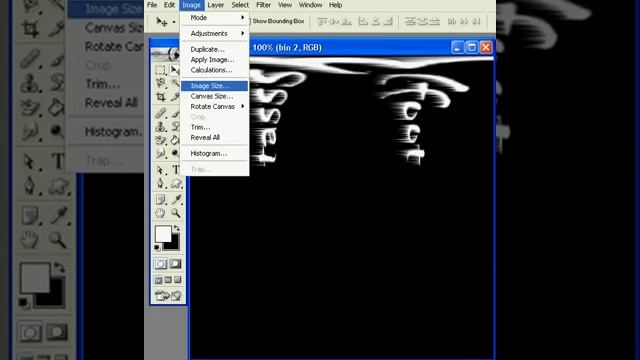Click align top edges icon
Viewport: 640px width, 360px height.
click(x=322, y=21)
